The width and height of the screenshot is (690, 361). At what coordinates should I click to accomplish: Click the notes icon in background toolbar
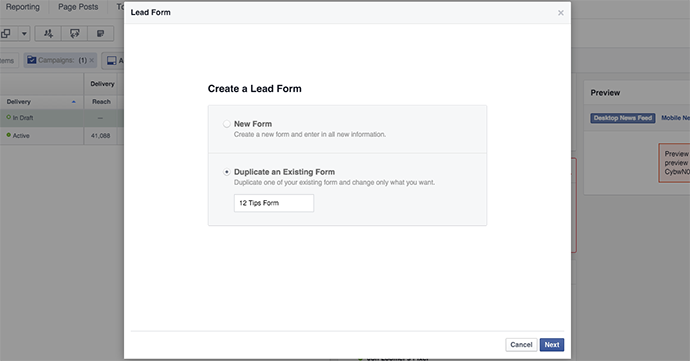pyautogui.click(x=100, y=33)
